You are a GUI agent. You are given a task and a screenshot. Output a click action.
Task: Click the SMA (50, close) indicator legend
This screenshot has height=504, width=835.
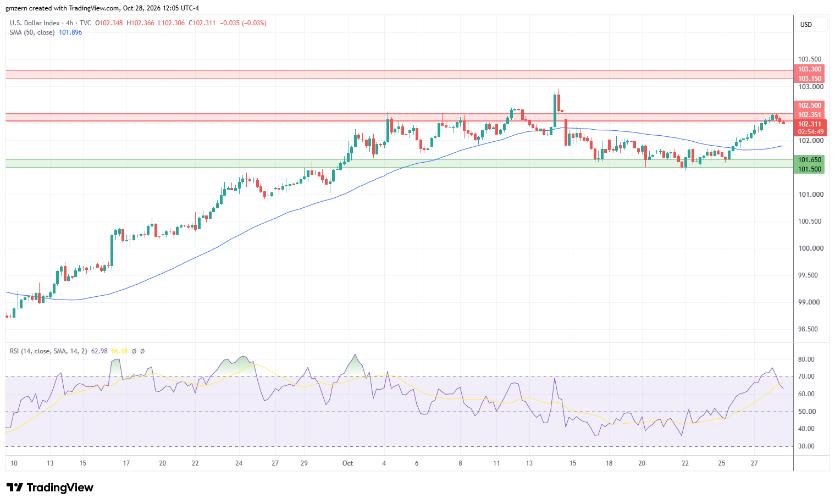pyautogui.click(x=32, y=32)
